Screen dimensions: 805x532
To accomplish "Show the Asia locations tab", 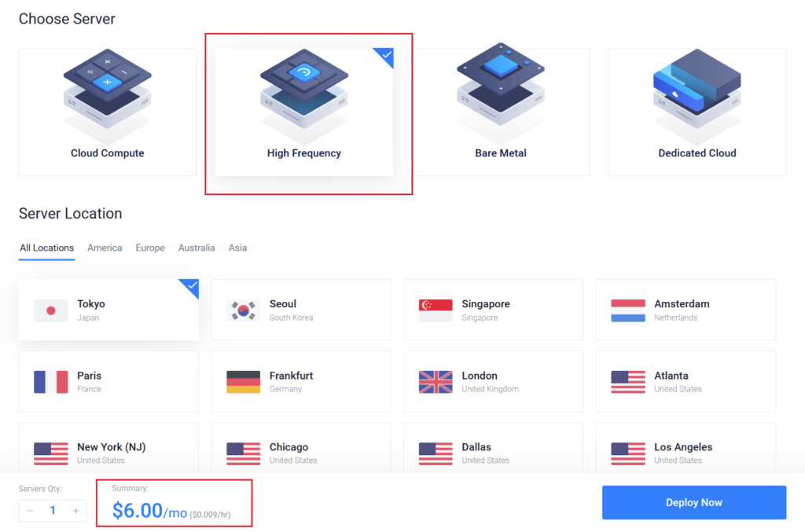I will 237,248.
